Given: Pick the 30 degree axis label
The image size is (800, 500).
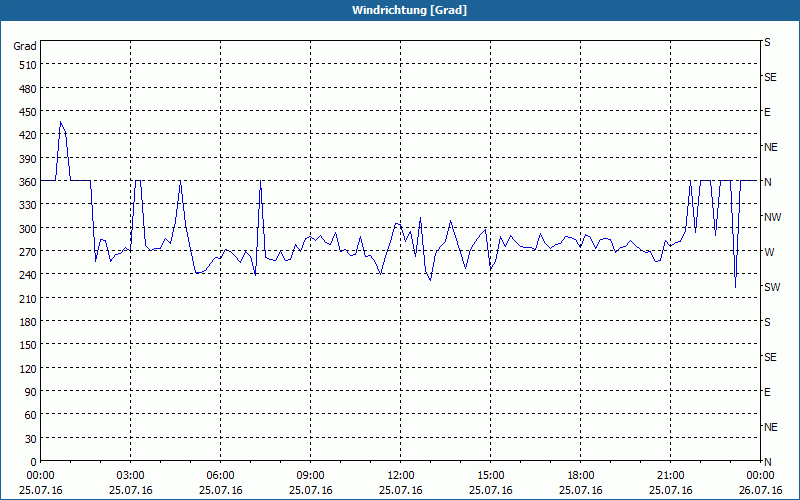Looking at the screenshot, I should [31, 439].
